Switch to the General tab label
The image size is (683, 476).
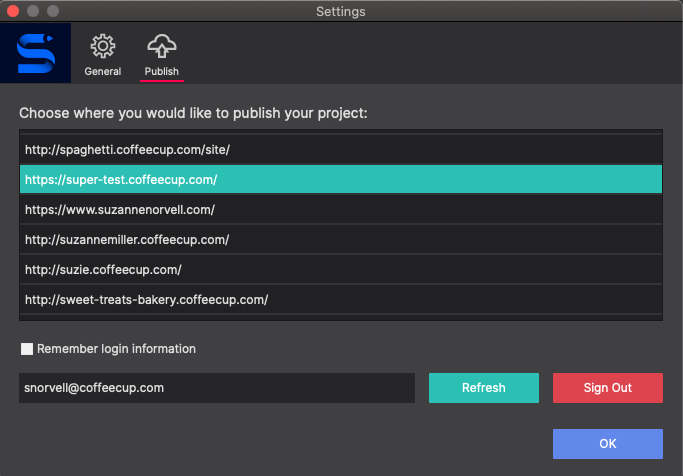pyautogui.click(x=103, y=71)
